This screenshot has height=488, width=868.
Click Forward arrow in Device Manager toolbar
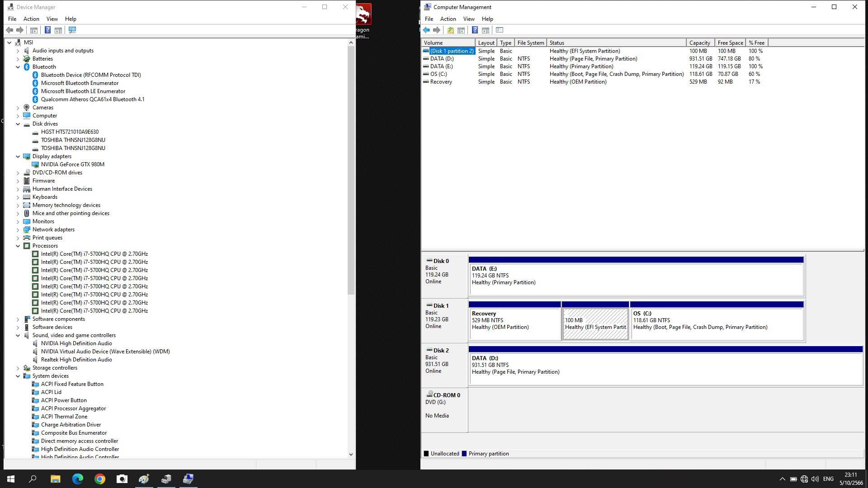pos(20,30)
